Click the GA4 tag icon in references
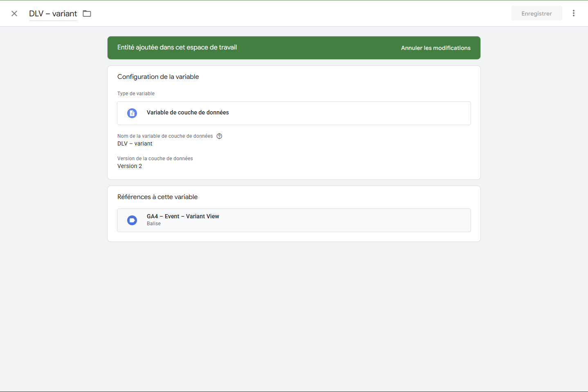Viewport: 588px width, 392px height. pyautogui.click(x=132, y=220)
